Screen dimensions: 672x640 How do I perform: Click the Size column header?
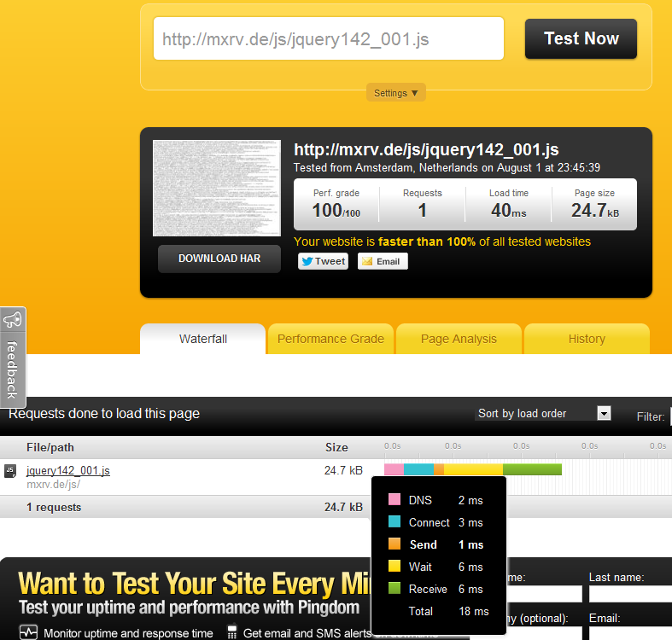[336, 448]
